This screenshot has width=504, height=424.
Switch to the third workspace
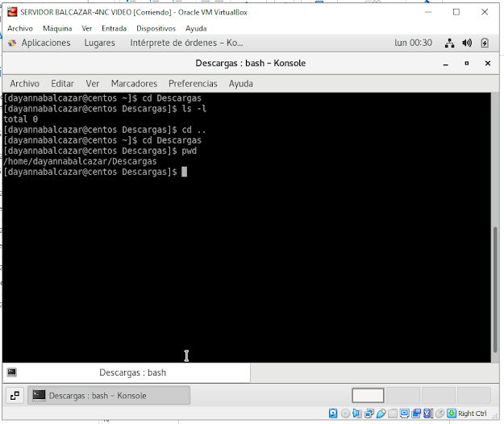(x=439, y=396)
